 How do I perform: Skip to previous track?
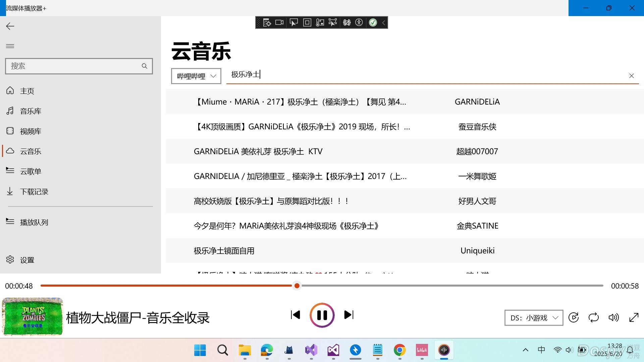tap(296, 315)
